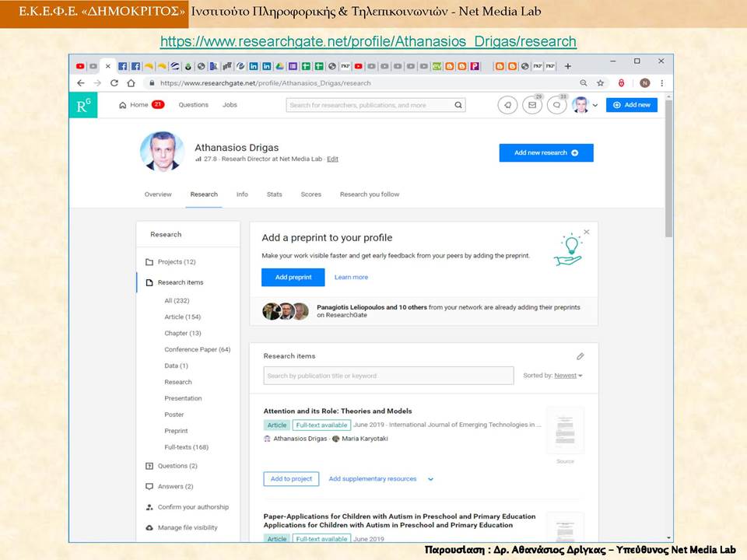This screenshot has width=747, height=560.
Task: Click the Confirm your authorship person icon
Action: click(x=149, y=507)
